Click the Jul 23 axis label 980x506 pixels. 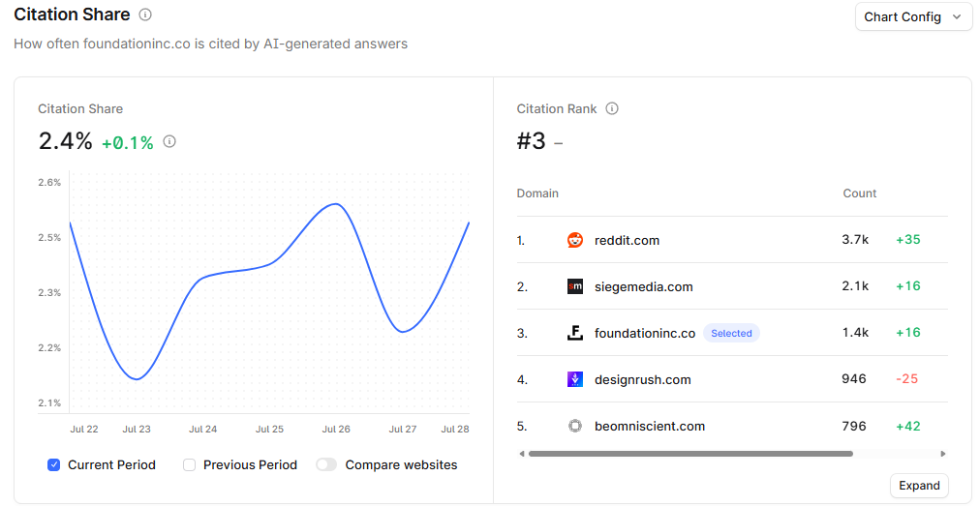137,430
